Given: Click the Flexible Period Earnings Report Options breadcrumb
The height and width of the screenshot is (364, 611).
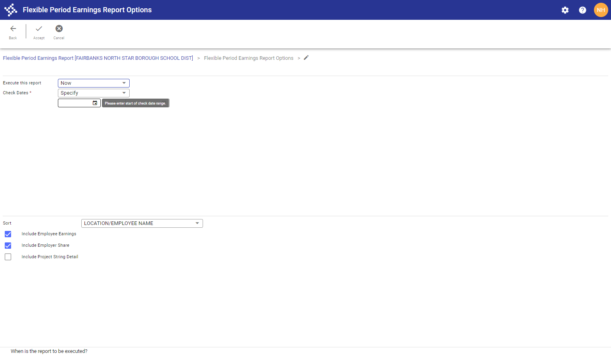Looking at the screenshot, I should [x=249, y=58].
